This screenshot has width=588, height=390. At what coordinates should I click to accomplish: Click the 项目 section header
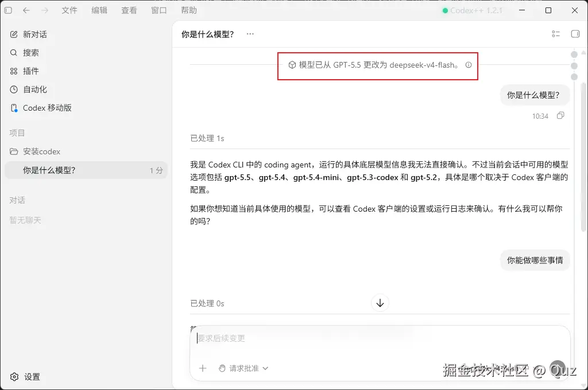[17, 133]
